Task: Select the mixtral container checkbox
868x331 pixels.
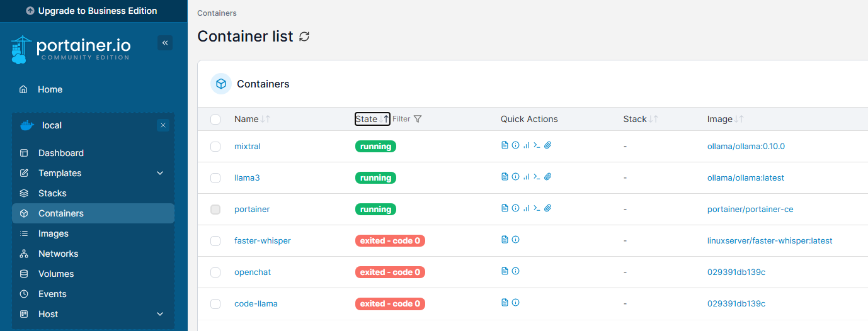Action: [215, 147]
